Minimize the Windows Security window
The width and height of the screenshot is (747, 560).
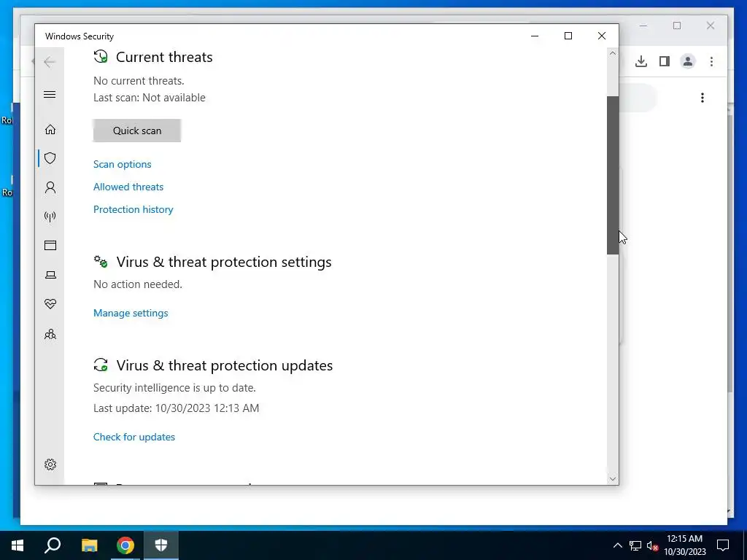tap(535, 36)
